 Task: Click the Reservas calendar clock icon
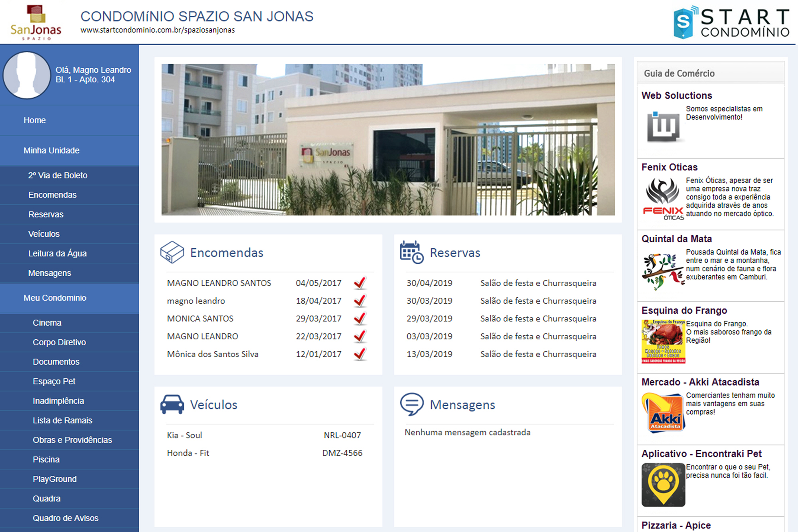coord(411,252)
